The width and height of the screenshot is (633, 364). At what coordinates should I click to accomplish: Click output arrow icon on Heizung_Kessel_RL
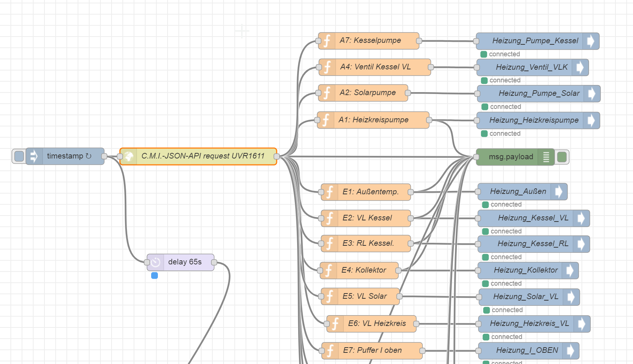point(581,244)
